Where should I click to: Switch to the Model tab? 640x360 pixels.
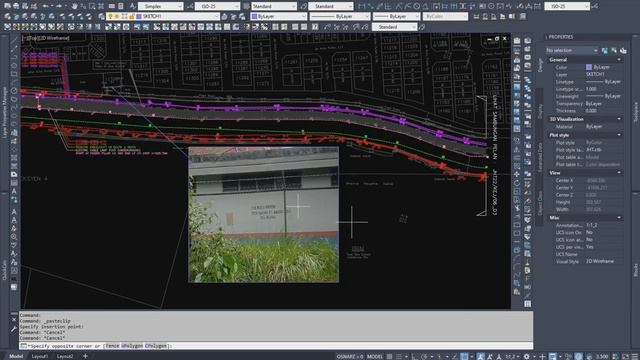click(16, 356)
